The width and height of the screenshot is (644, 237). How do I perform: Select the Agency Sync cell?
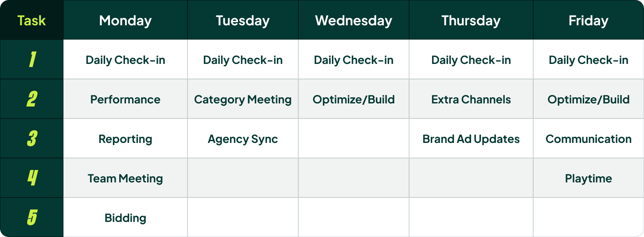243,139
